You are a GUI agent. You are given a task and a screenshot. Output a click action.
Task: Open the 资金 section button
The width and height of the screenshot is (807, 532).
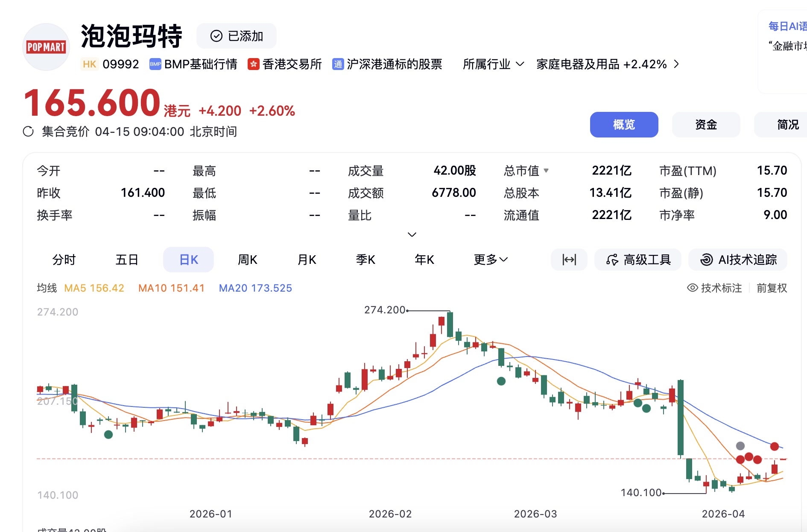pyautogui.click(x=706, y=125)
